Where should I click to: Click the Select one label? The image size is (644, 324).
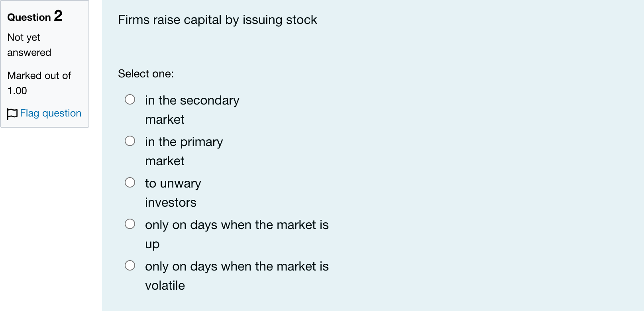(146, 74)
